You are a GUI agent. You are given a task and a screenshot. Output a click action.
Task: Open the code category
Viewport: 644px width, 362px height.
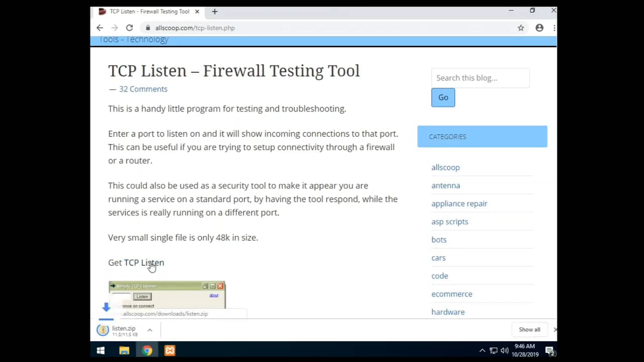tap(439, 276)
